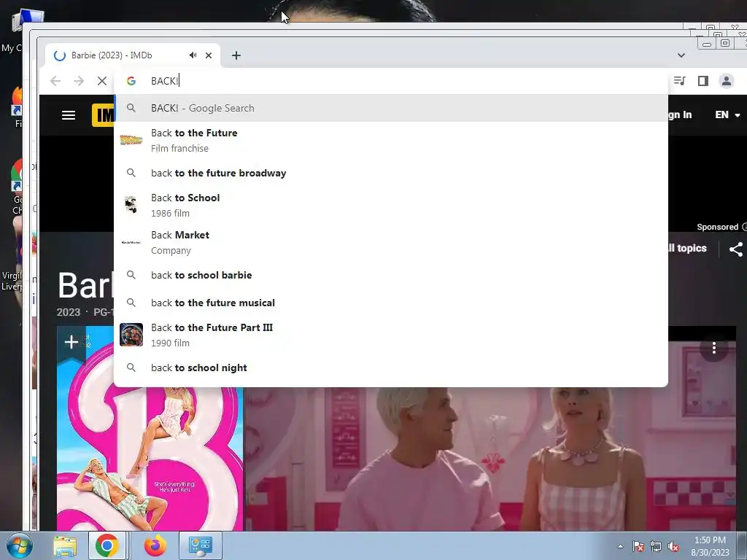The image size is (747, 560).
Task: Click the Back to the Future logo thumbnail
Action: [x=131, y=140]
